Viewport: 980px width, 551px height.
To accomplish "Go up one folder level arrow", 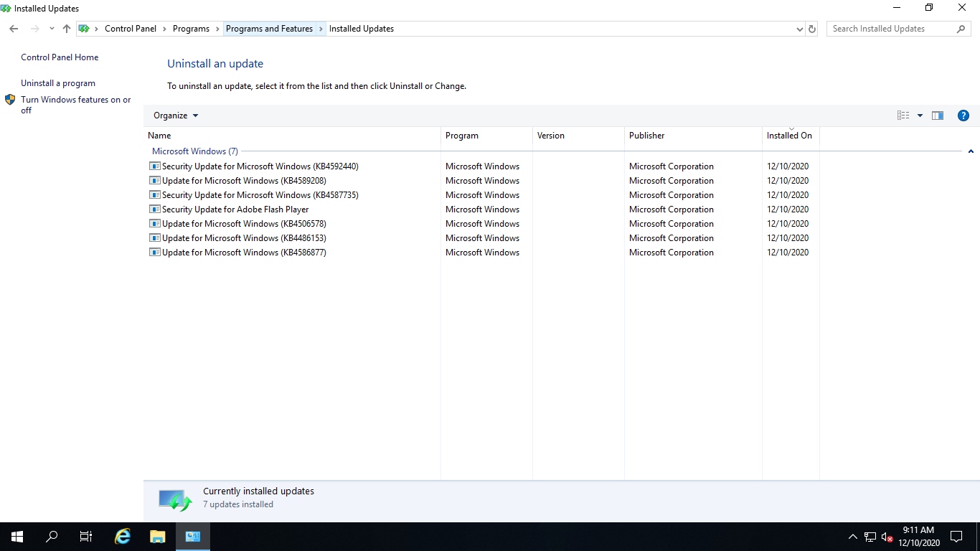I will [67, 29].
